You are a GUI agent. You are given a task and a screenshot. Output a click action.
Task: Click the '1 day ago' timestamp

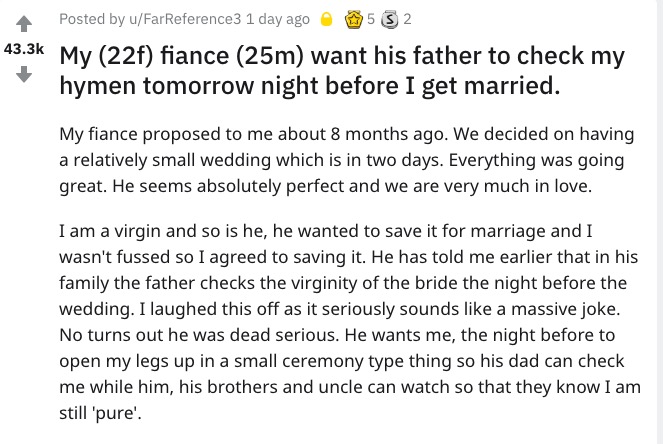277,19
